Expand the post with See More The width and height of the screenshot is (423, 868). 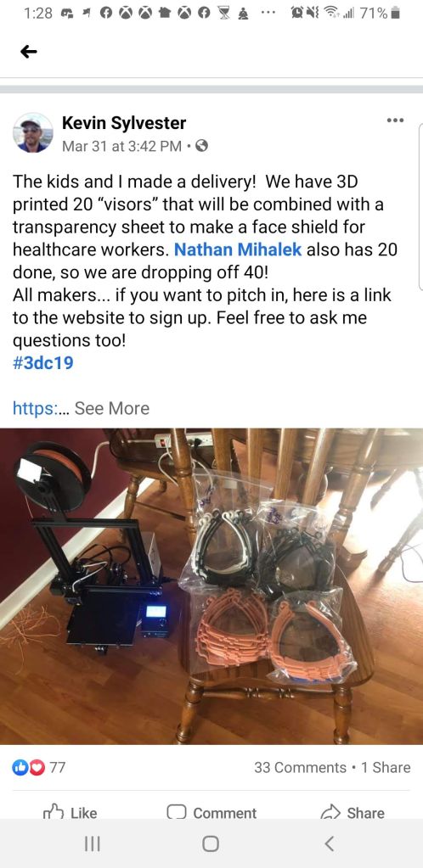(112, 408)
